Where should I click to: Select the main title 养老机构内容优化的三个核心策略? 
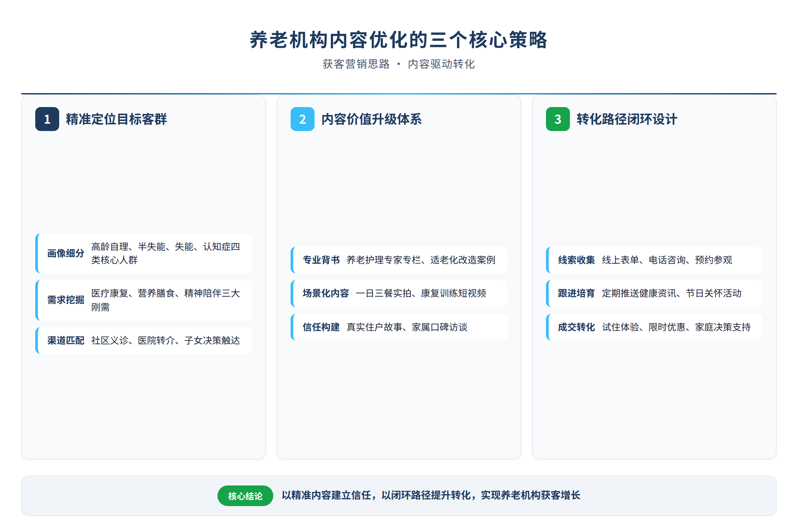399,40
